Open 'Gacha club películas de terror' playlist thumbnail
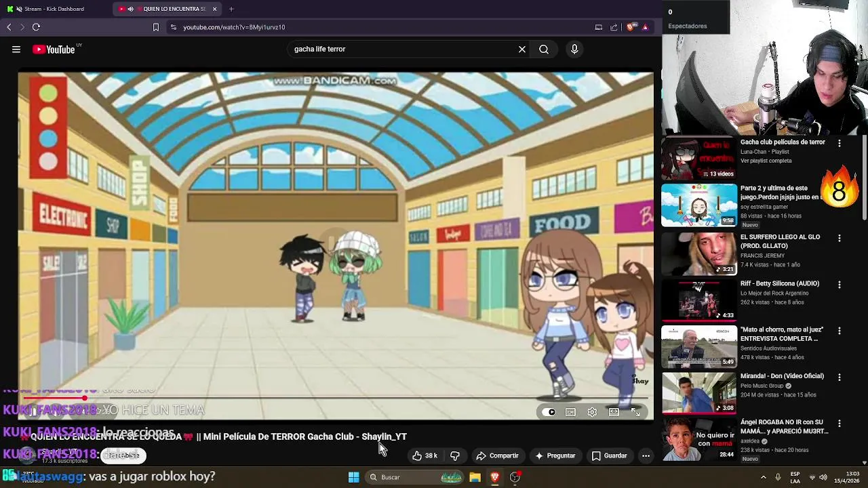The height and width of the screenshot is (488, 868). [699, 159]
